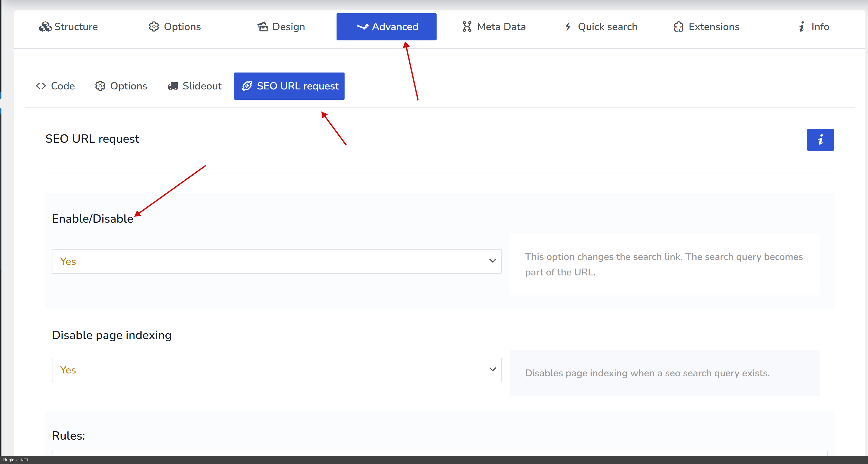Click the gear icon beside top Options
Viewport: 868px width, 464px height.
pyautogui.click(x=154, y=27)
